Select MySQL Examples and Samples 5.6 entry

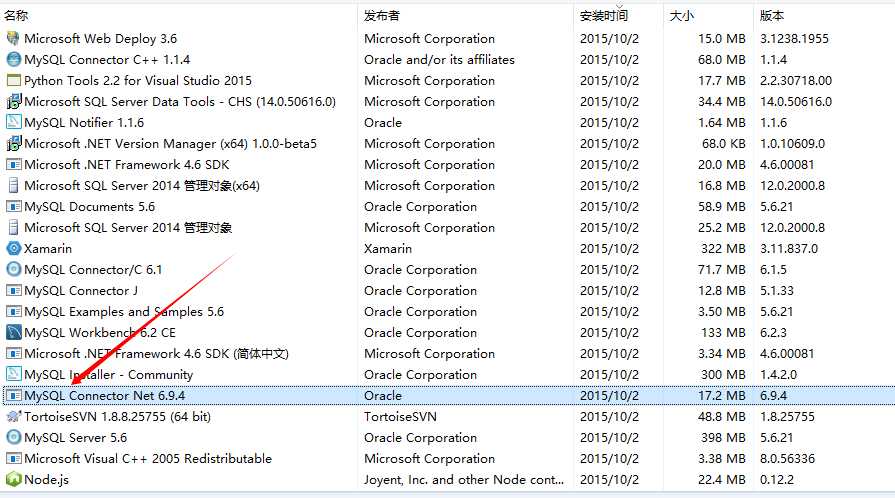click(x=124, y=312)
